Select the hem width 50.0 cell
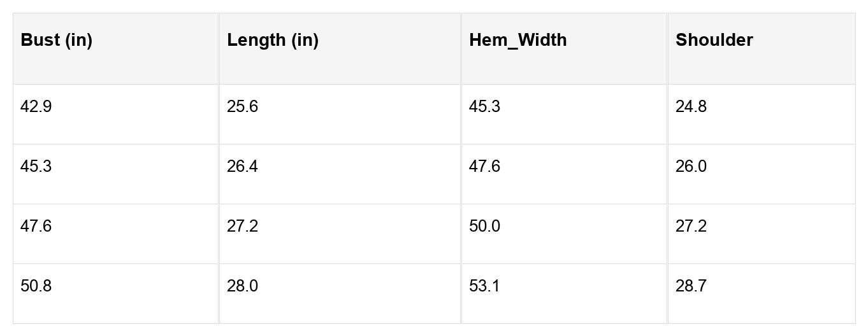Viewport: 868px width, 336px height. pos(484,227)
